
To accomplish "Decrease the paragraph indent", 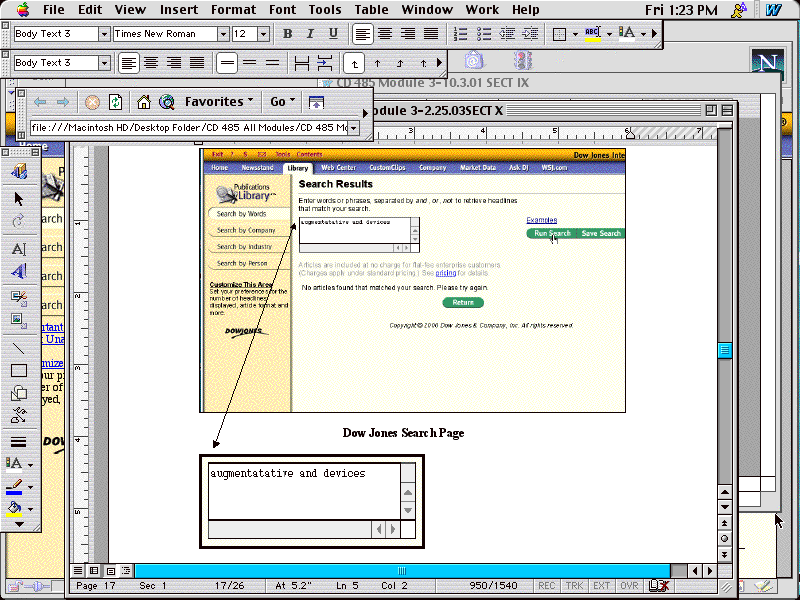I will tap(507, 34).
